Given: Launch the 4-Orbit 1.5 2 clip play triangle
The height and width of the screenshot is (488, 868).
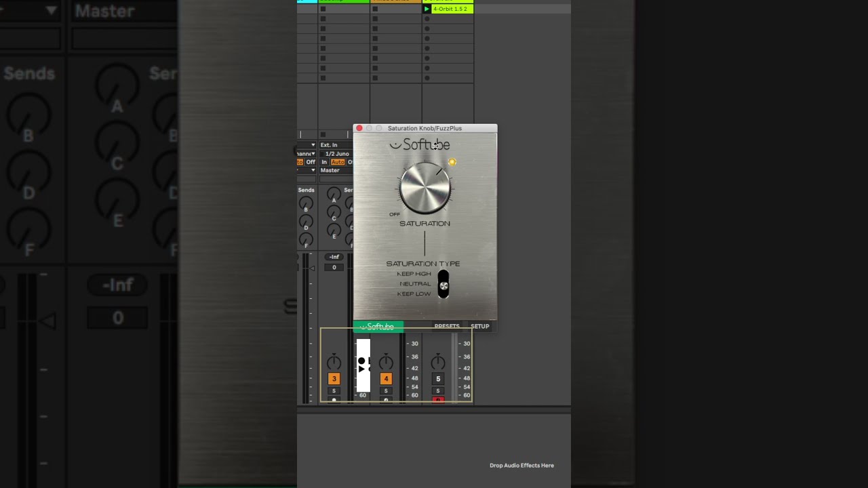Looking at the screenshot, I should pyautogui.click(x=427, y=9).
